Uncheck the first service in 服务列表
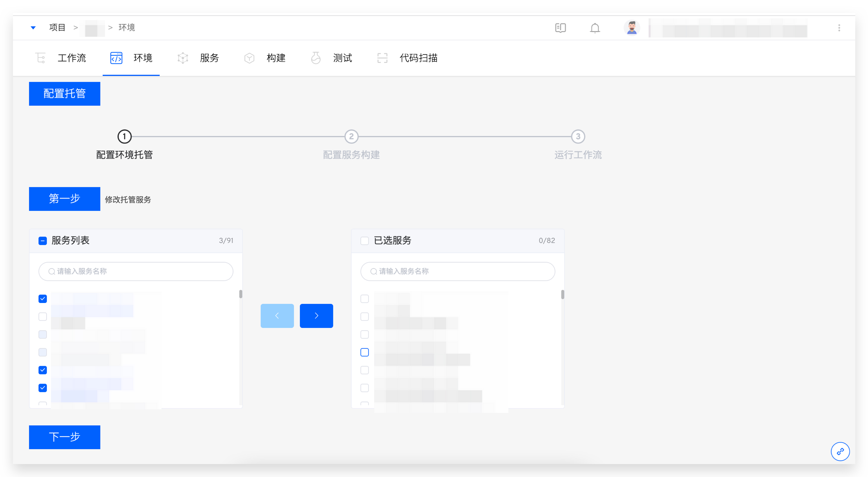The image size is (868, 477). (x=42, y=299)
